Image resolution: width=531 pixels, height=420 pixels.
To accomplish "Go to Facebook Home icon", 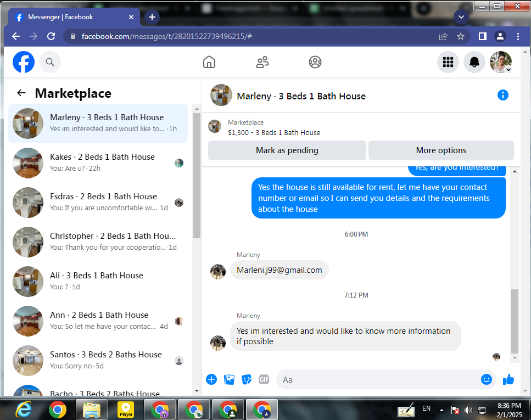I will pyautogui.click(x=209, y=62).
